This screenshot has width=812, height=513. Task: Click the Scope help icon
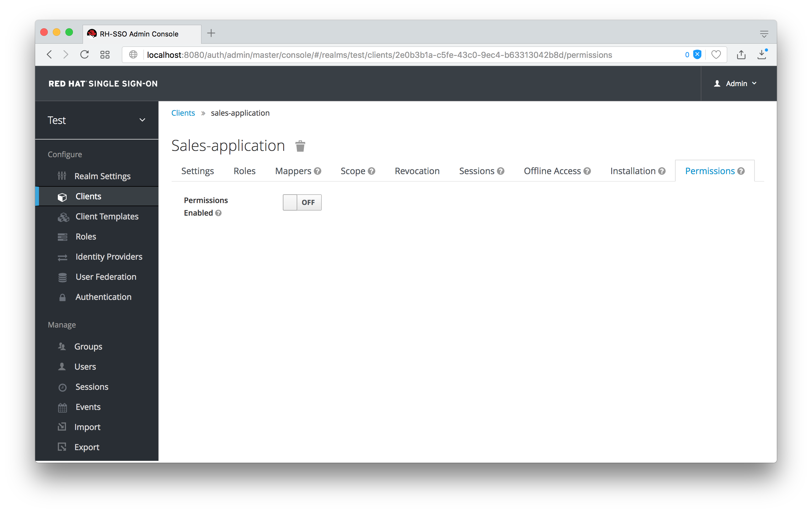[371, 171]
